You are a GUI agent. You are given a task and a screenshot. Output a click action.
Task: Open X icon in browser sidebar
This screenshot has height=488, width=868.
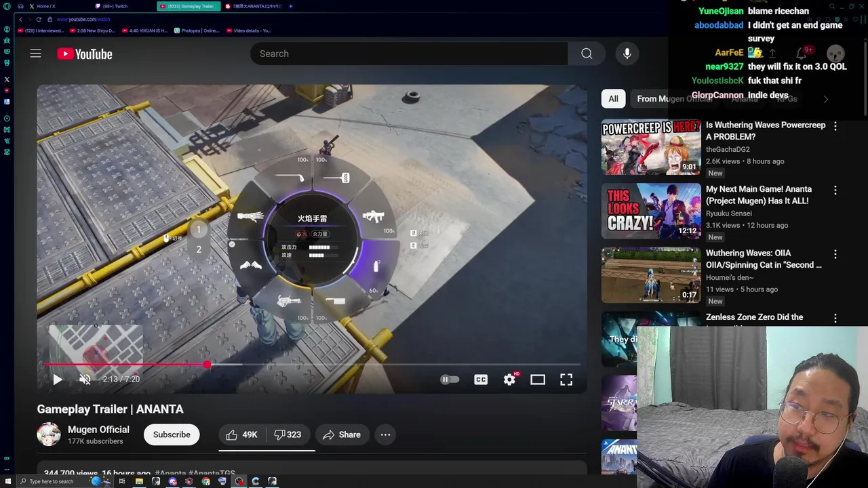click(x=7, y=79)
